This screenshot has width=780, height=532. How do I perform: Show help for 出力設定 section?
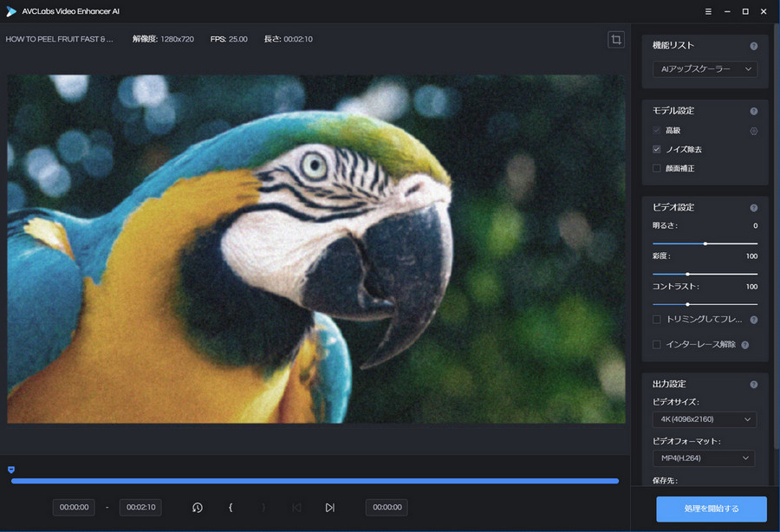click(x=754, y=385)
